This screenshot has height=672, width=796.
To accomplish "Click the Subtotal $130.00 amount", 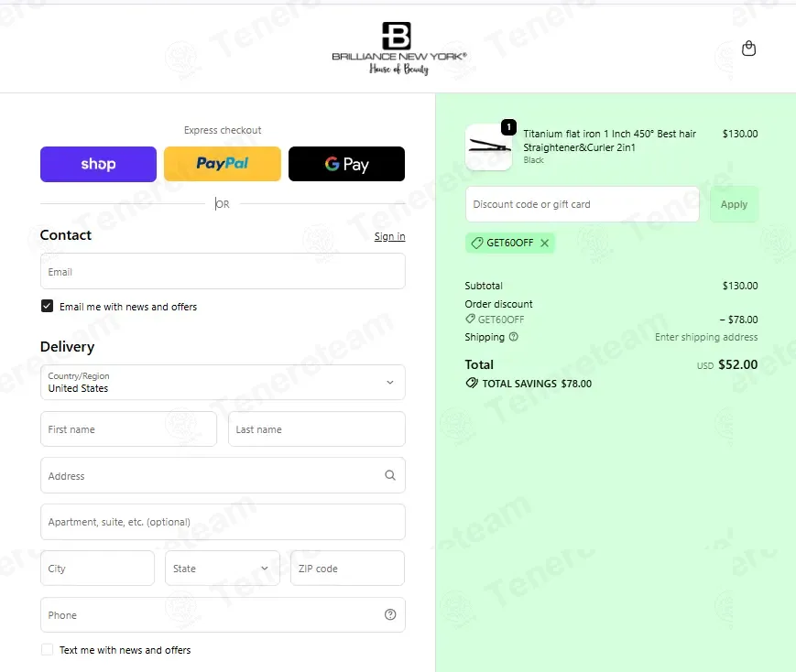I will [740, 286].
